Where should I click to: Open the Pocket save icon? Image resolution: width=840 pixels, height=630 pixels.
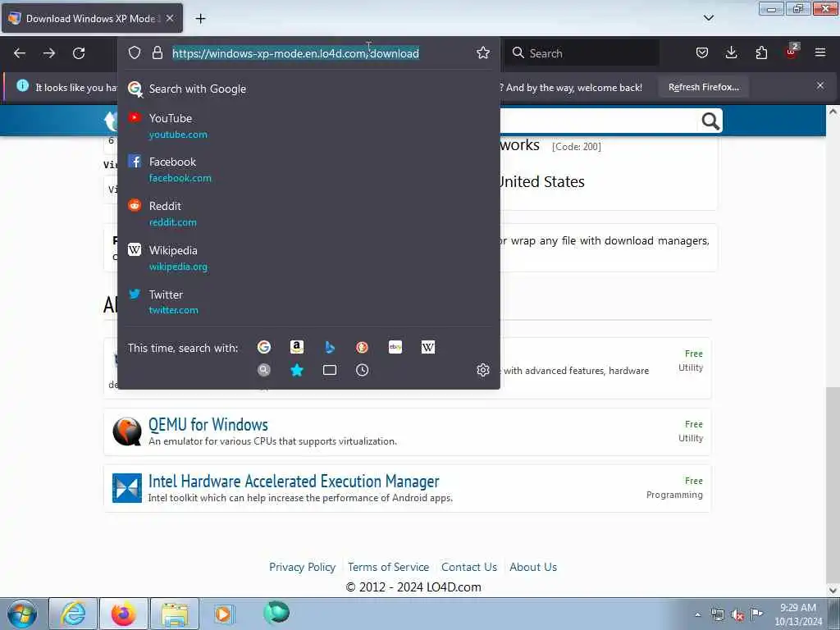[x=702, y=52]
